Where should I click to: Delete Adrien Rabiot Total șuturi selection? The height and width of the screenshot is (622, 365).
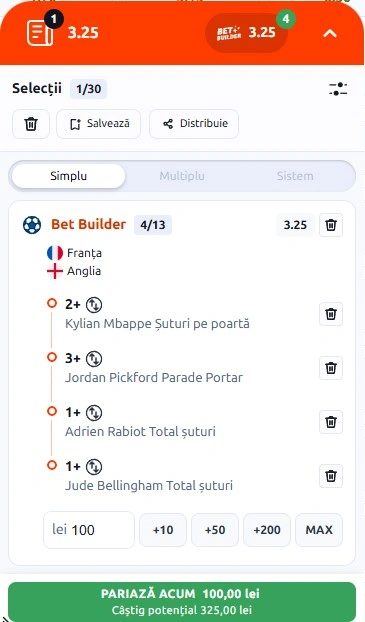pos(331,422)
